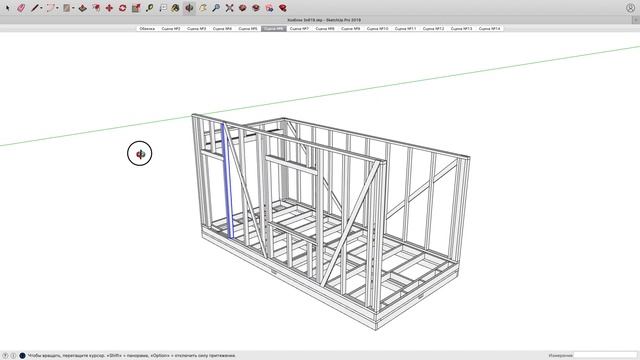The height and width of the screenshot is (360, 640).
Task: Open the Extension Manager ruby icon
Action: pos(282,8)
